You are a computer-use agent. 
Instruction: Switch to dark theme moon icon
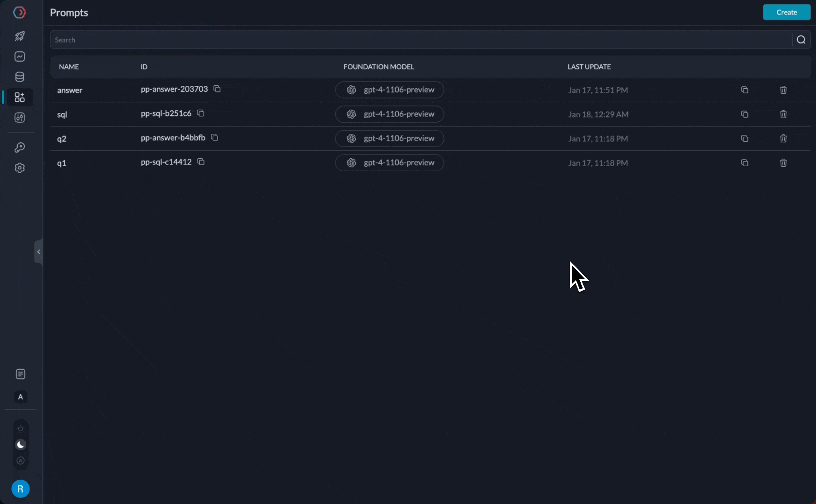[21, 445]
